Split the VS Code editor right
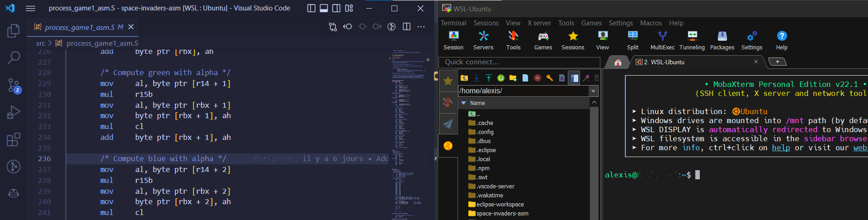868x220 pixels. pos(406,27)
